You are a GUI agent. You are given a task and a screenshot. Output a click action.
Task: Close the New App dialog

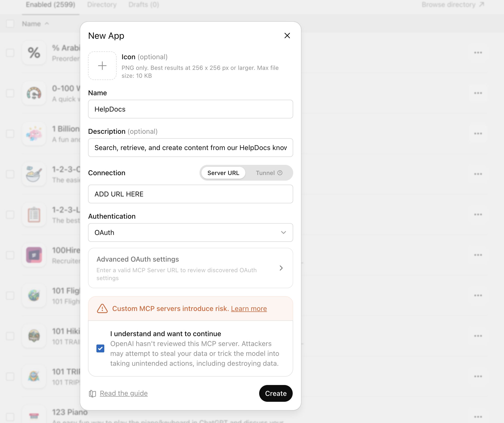click(x=287, y=36)
